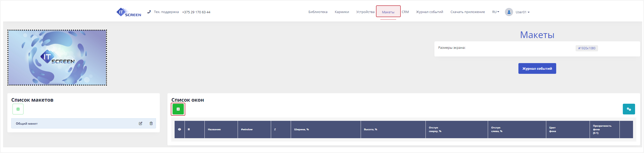Viewport: 644px width, 153px height.
Task: Select the #1920x1080 screen size tag
Action: pyautogui.click(x=587, y=48)
